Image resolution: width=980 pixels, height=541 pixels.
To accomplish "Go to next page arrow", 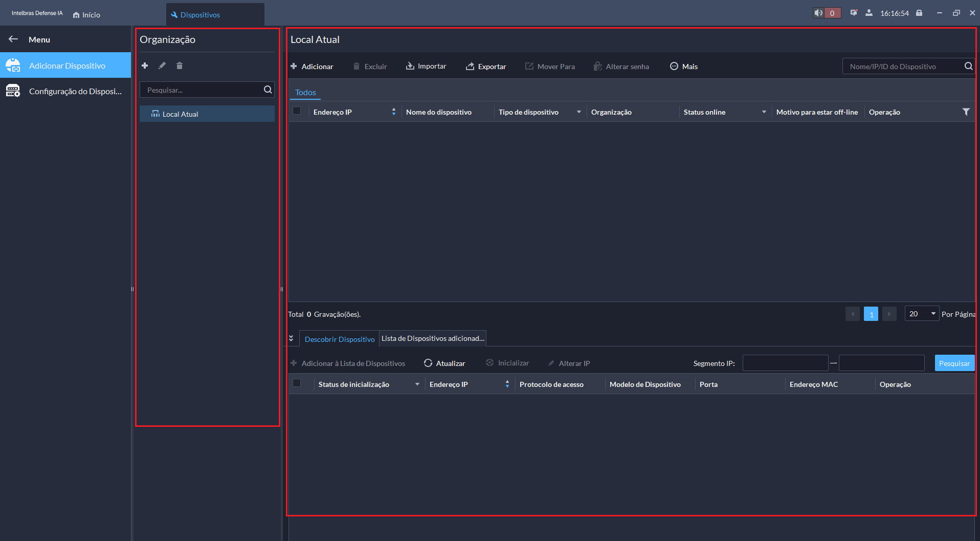I will [x=889, y=314].
